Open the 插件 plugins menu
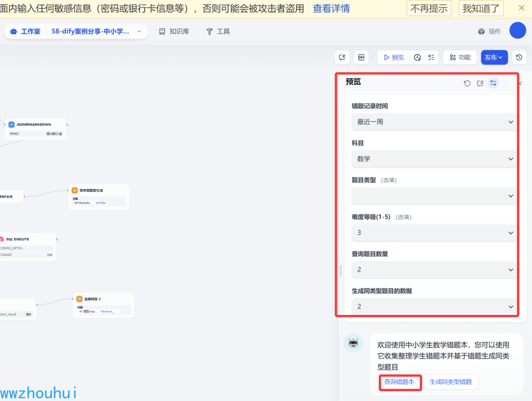This screenshot has width=532, height=401. 489,31
